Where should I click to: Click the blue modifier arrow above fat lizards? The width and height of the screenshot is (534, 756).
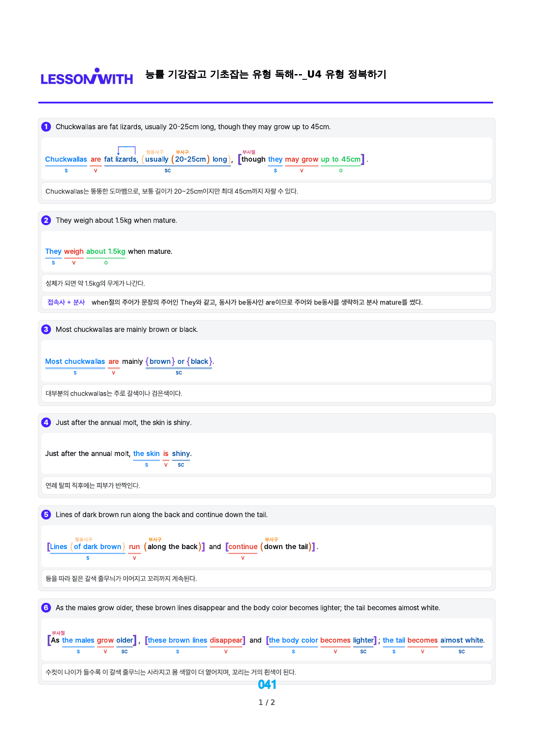[x=127, y=150]
